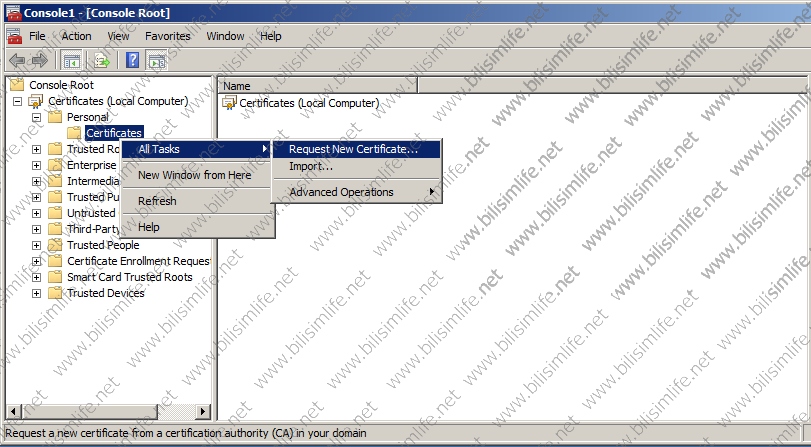Click the Personal folder icon
This screenshot has width=811, height=447.
tap(55, 117)
